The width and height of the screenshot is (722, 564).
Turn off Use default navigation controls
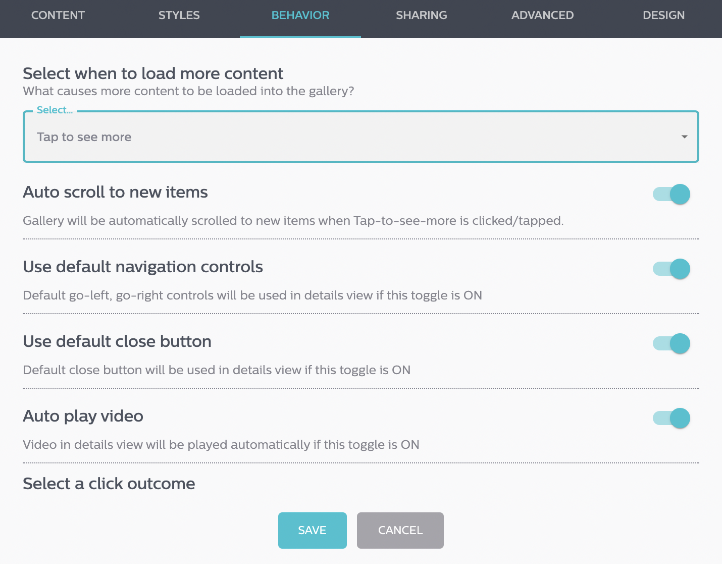[x=671, y=268]
